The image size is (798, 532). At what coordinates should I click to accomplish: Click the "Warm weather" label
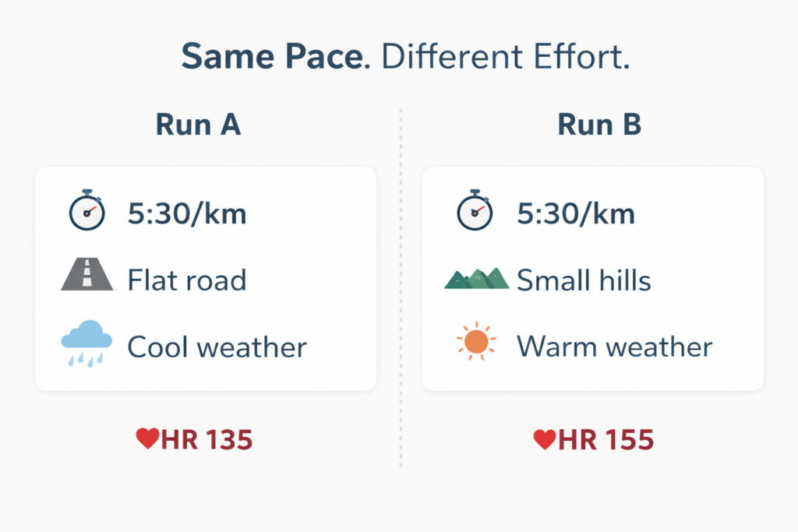coord(614,347)
